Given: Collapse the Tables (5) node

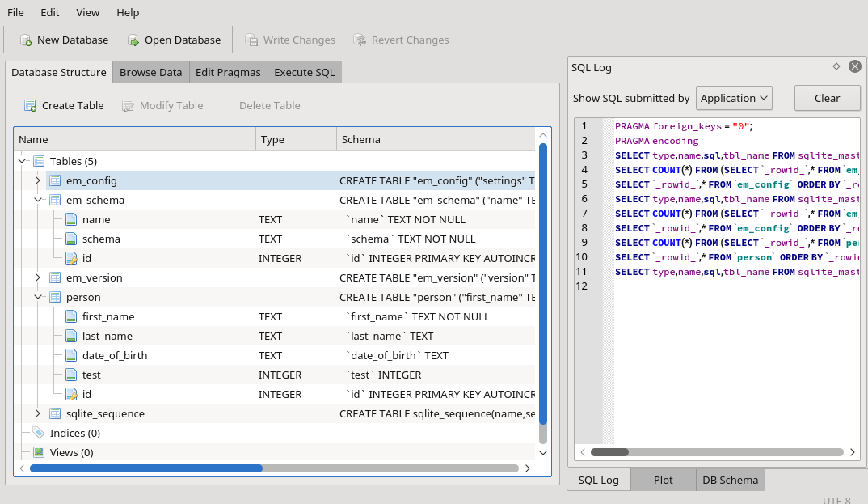Looking at the screenshot, I should 22,161.
